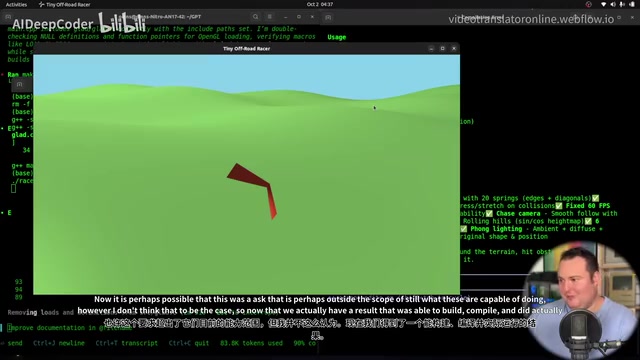Maximize the left terminal window
Image resolution: width=640 pixels, height=360 pixels.
click(x=299, y=17)
